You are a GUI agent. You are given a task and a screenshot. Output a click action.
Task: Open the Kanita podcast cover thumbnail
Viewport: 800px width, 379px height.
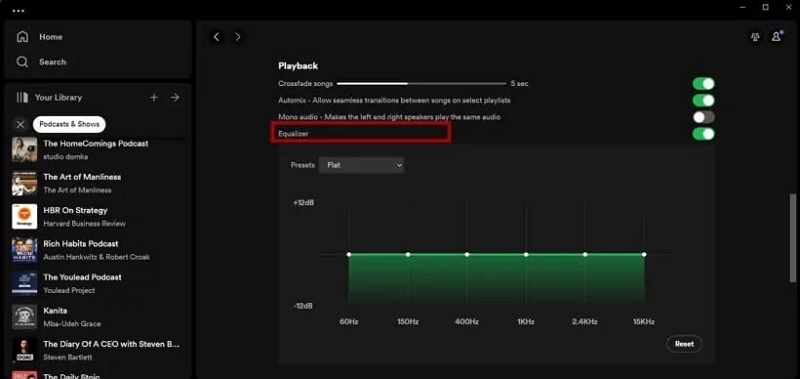(x=24, y=317)
